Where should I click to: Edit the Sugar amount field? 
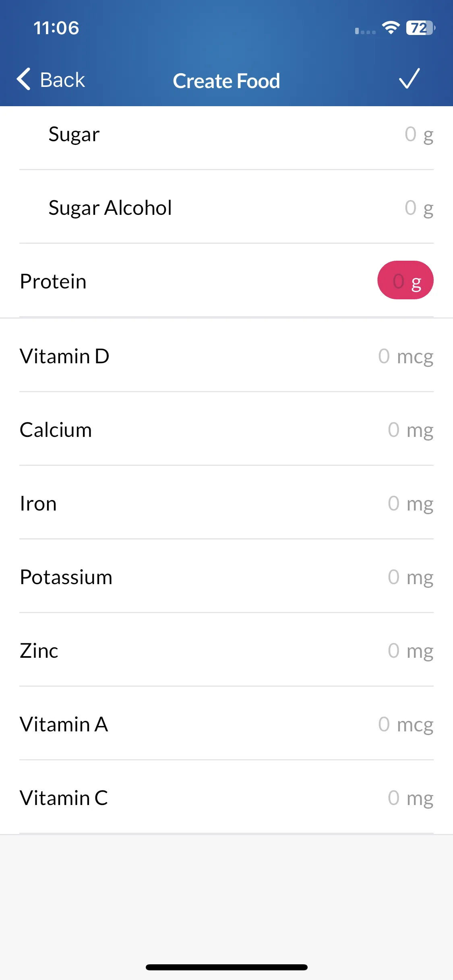(x=419, y=134)
